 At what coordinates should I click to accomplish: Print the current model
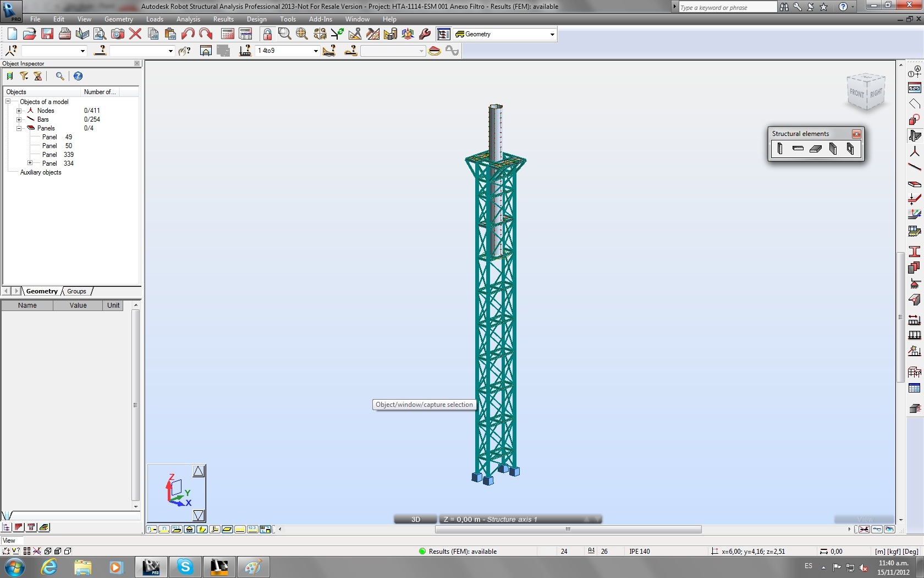pos(64,34)
